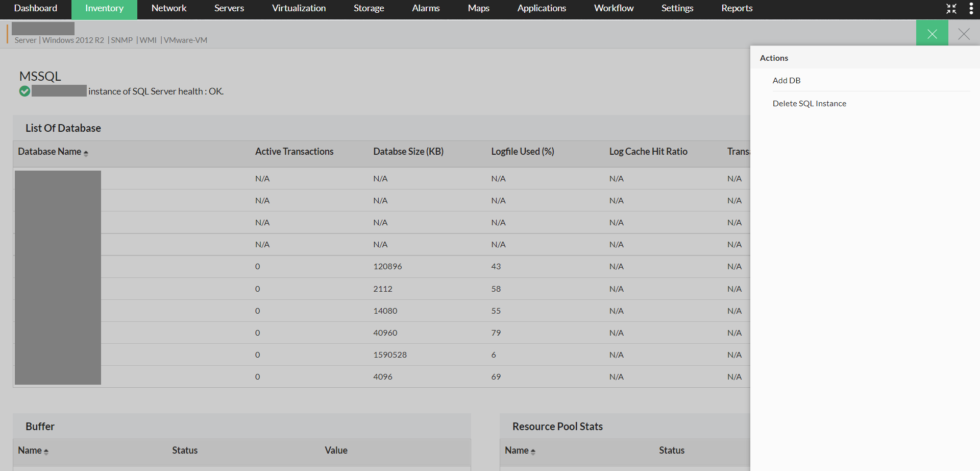This screenshot has height=471, width=980.
Task: Go to the Network tab
Action: coord(169,9)
